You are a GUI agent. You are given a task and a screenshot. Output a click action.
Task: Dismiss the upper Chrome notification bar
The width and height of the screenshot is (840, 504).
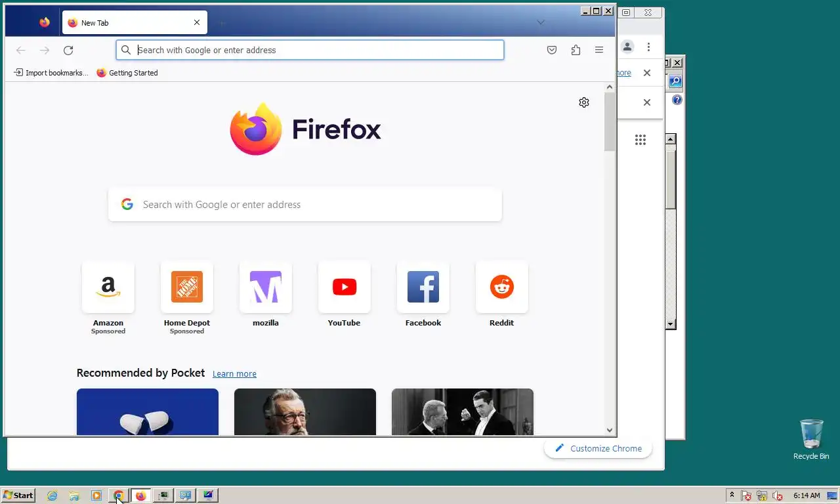647,73
